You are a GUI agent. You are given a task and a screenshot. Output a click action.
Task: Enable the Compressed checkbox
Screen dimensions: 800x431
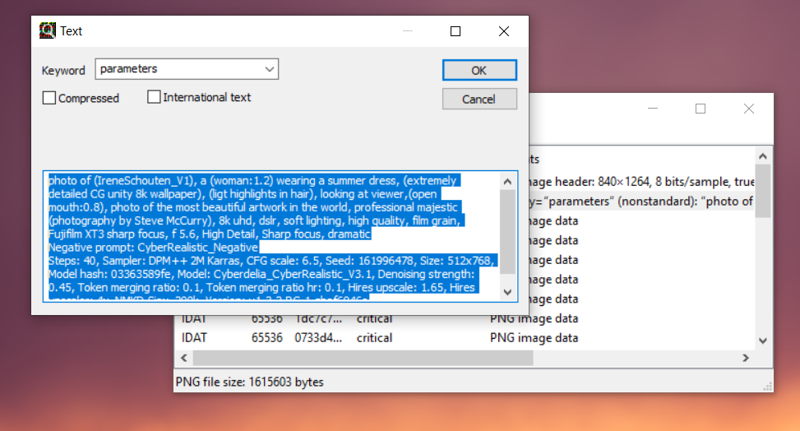(49, 98)
